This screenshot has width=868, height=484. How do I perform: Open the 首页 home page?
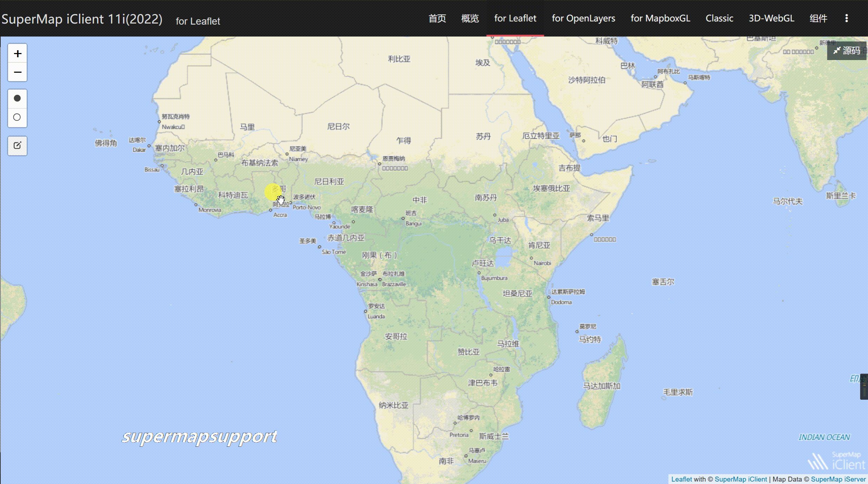tap(437, 18)
